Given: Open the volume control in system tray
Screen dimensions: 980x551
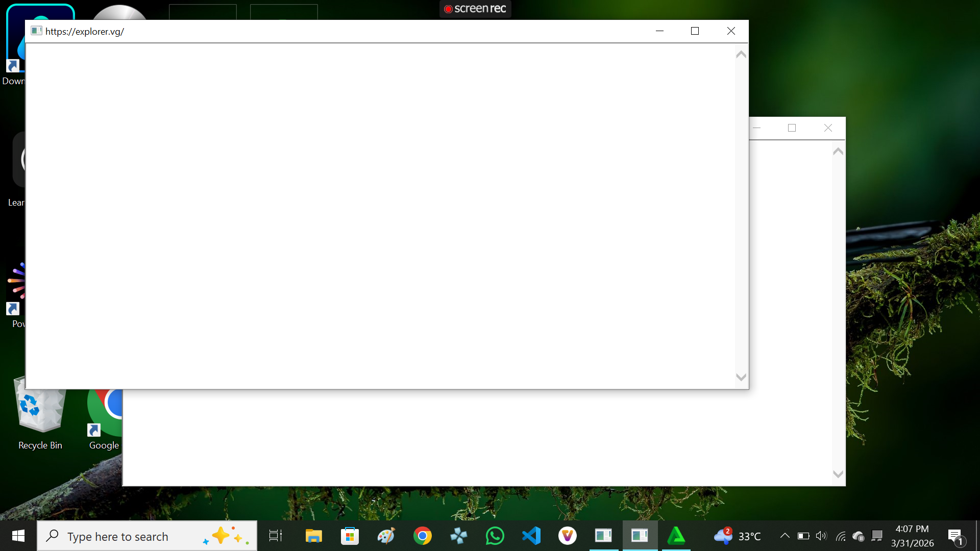Looking at the screenshot, I should pos(821,536).
